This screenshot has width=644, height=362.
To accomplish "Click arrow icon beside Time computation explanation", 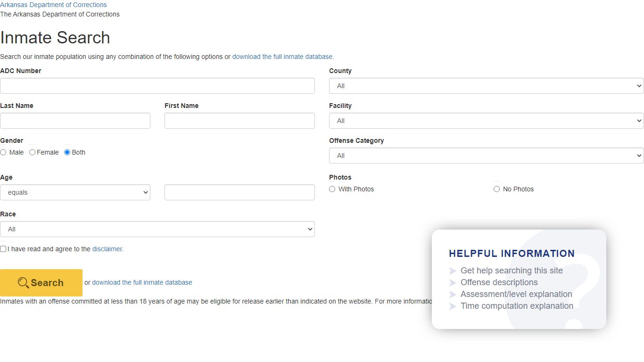I will point(453,306).
